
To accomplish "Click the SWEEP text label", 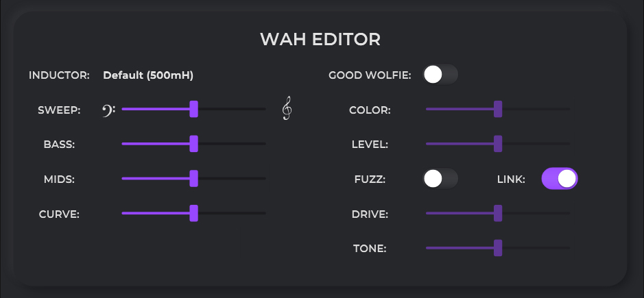I will click(x=59, y=110).
